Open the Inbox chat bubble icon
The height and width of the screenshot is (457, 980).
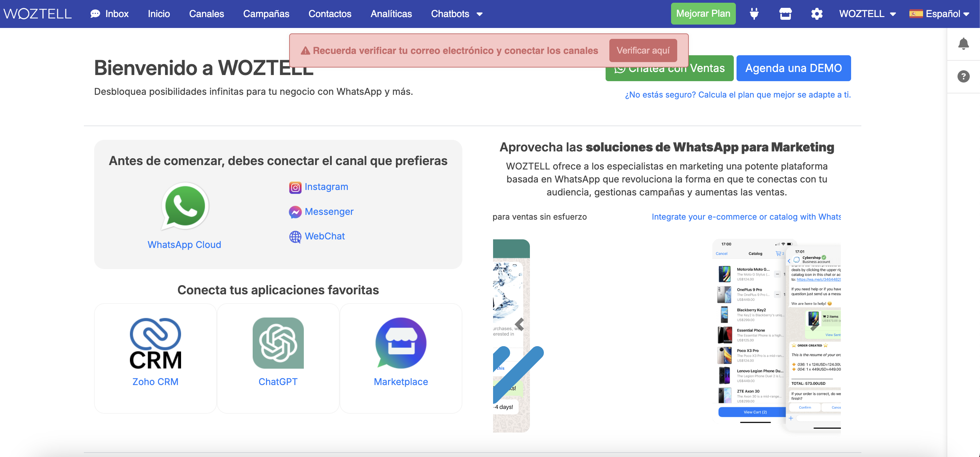click(95, 14)
